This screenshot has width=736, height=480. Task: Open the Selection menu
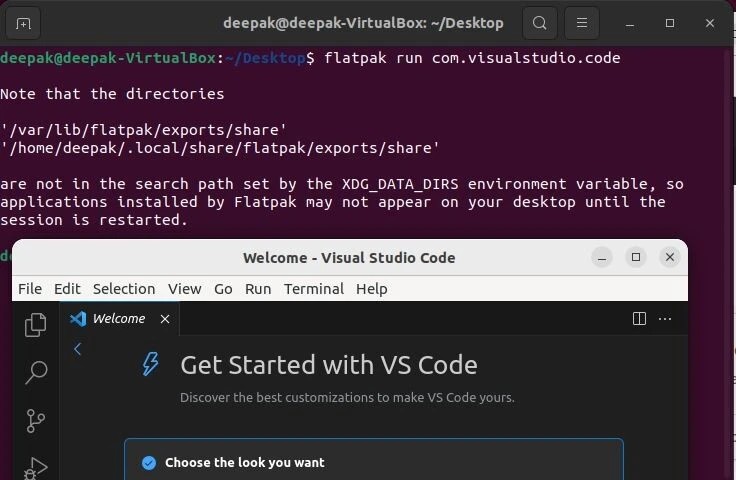[x=124, y=289]
